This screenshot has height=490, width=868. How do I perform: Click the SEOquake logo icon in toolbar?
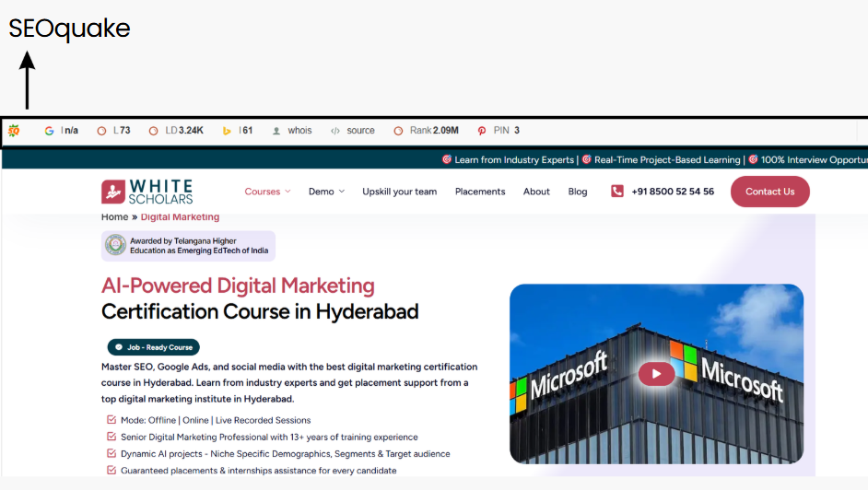click(x=14, y=131)
